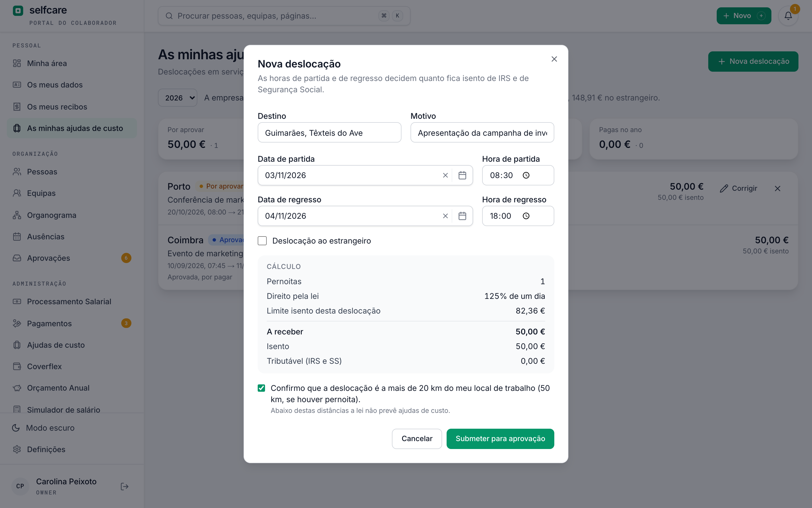Open Definições settings
Viewport: 812px width, 508px height.
pyautogui.click(x=72, y=449)
